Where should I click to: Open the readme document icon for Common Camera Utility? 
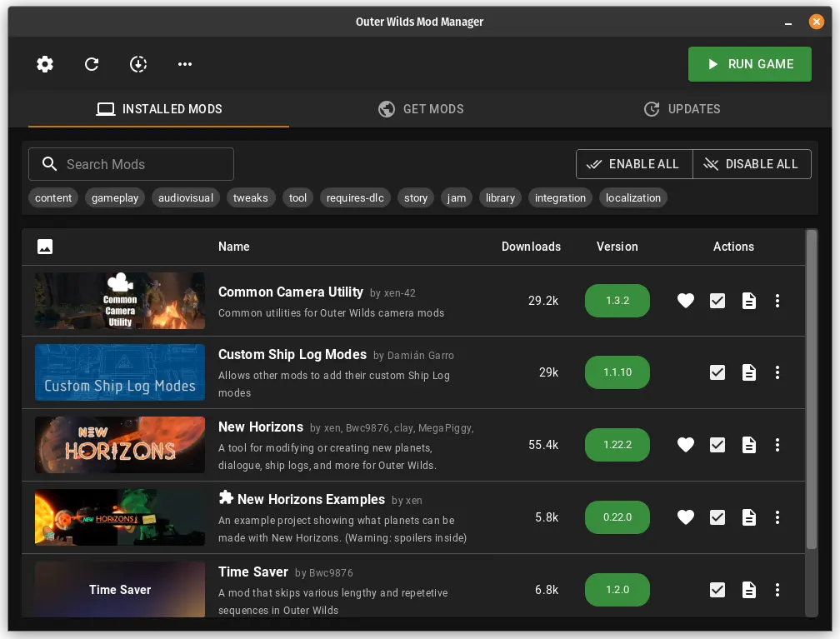(x=749, y=301)
